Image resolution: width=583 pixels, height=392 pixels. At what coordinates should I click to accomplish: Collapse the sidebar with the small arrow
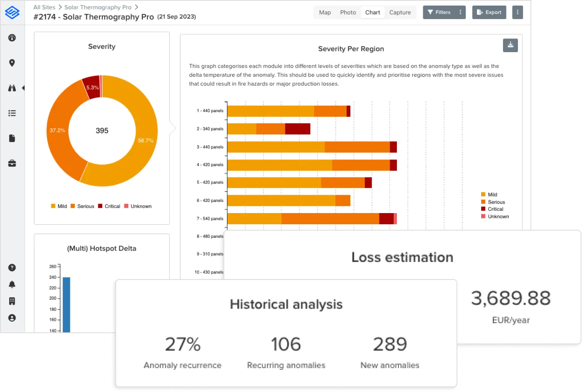point(23,88)
